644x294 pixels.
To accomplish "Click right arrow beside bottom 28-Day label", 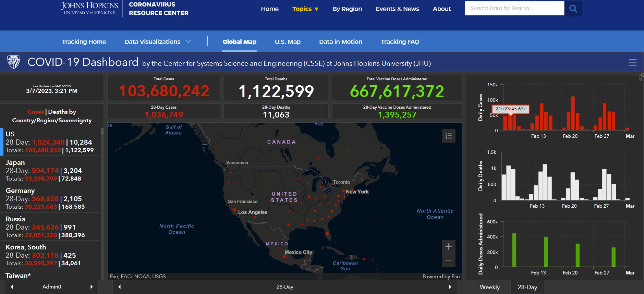I will click(450, 287).
